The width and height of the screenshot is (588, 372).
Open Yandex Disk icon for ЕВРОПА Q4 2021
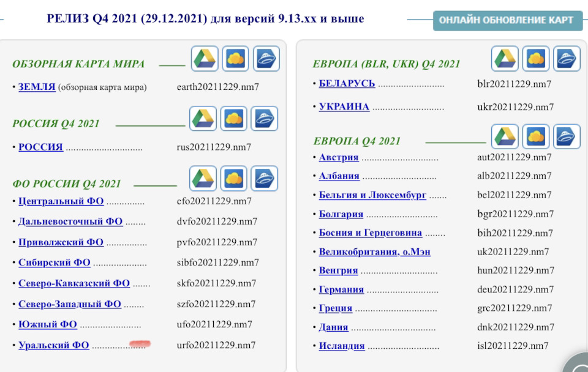pyautogui.click(x=567, y=136)
